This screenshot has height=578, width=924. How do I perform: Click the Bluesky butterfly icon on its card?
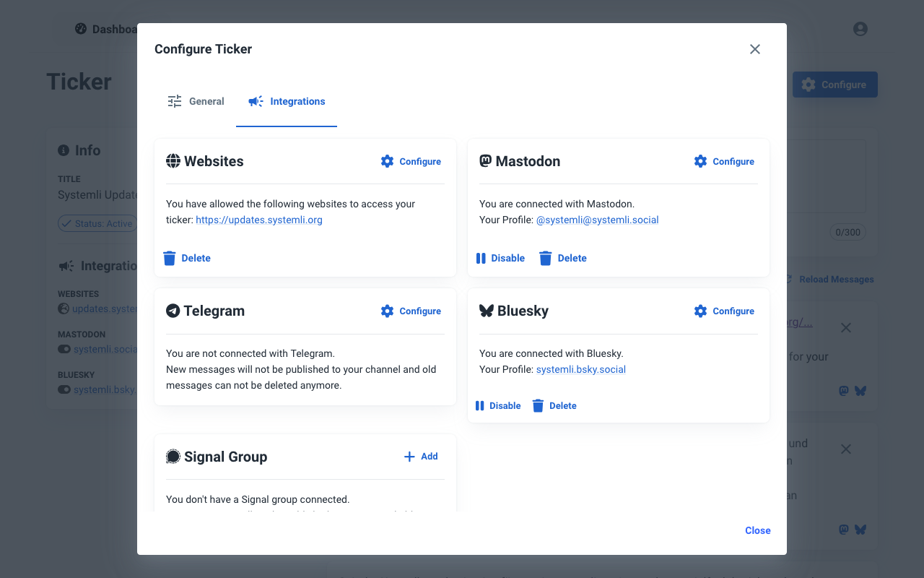[x=487, y=311]
